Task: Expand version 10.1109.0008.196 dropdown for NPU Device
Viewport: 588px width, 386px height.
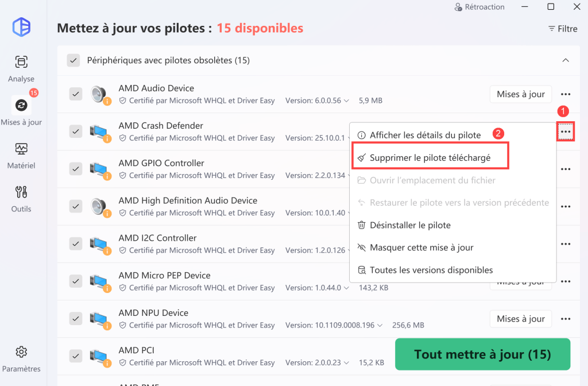Action: [x=380, y=326]
